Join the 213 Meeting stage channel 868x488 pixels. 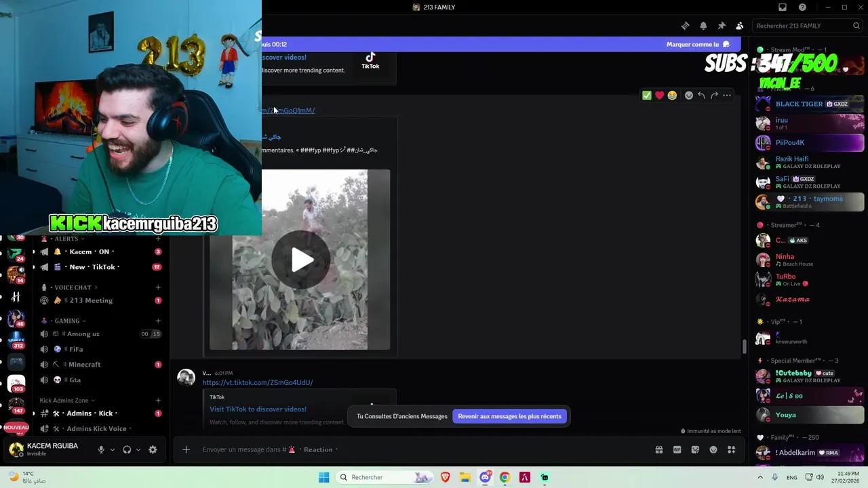[x=100, y=300]
